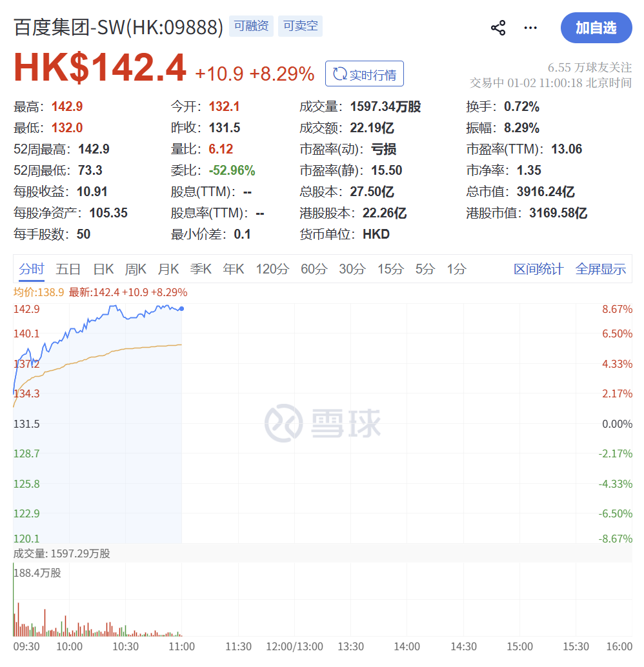Switch to the 年K chart tab
644x667 pixels.
pyautogui.click(x=233, y=269)
